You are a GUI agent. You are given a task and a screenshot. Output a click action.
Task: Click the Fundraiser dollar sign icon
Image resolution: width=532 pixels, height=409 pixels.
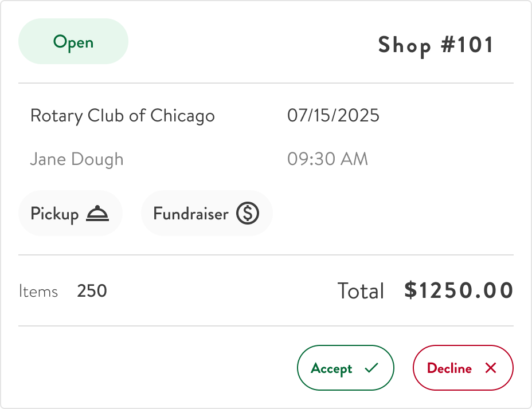coord(248,213)
